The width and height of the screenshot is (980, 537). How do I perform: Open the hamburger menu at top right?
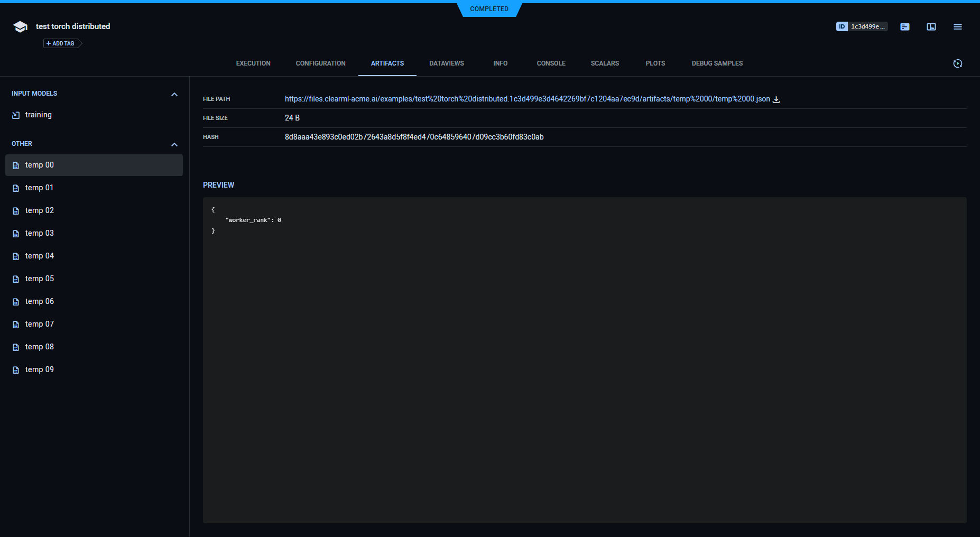tap(957, 26)
